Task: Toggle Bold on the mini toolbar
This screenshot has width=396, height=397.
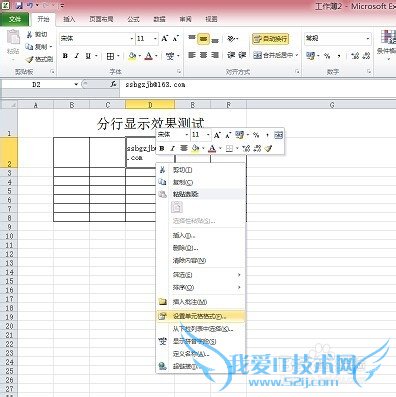Action: [162, 148]
